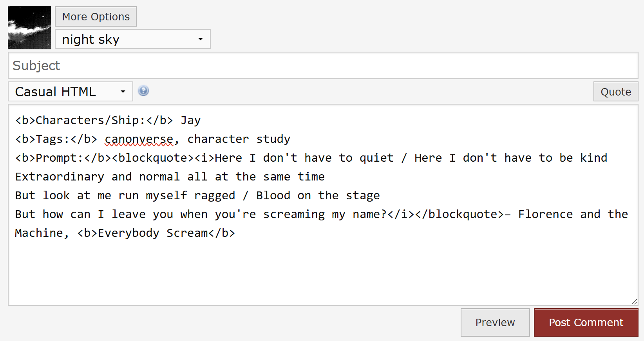Click the word "Florence" in the comment
Viewport: 644px width, 341px height.
(x=545, y=215)
